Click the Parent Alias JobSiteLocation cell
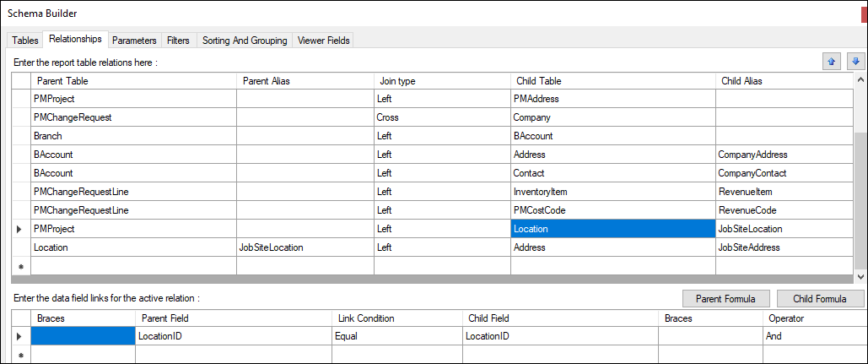868x364 pixels. tap(305, 247)
